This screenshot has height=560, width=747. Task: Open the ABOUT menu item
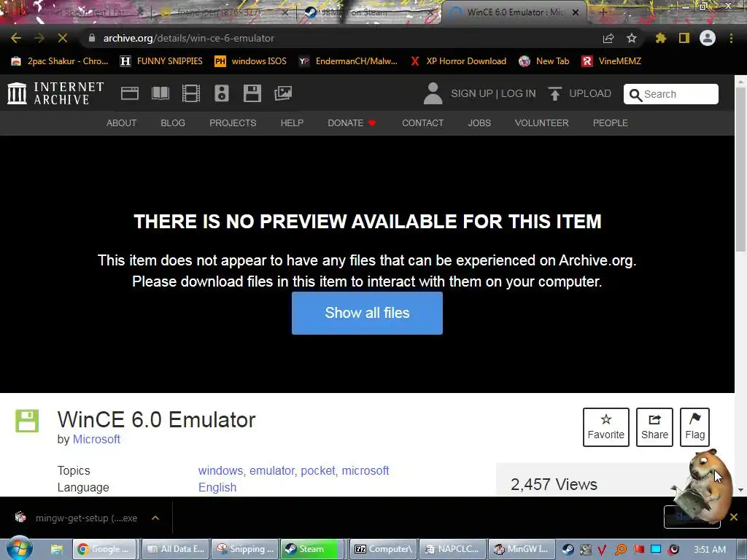pyautogui.click(x=122, y=122)
